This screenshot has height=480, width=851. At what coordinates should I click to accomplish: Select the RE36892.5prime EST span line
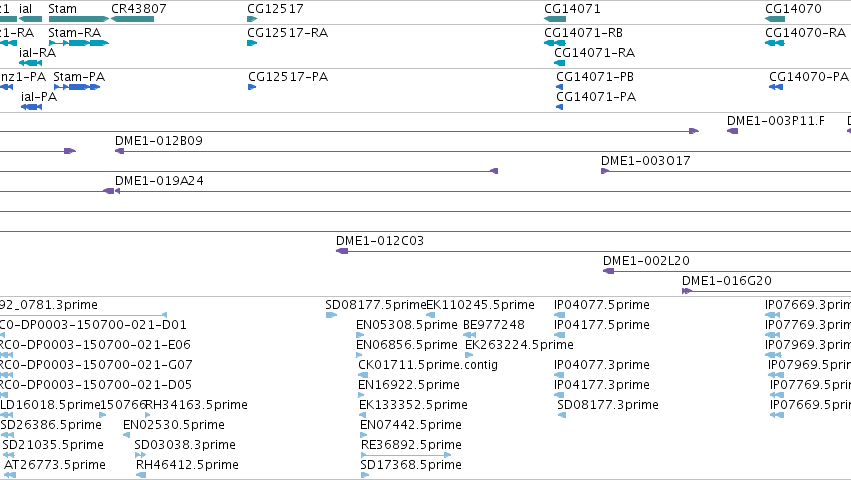pyautogui.click(x=406, y=455)
